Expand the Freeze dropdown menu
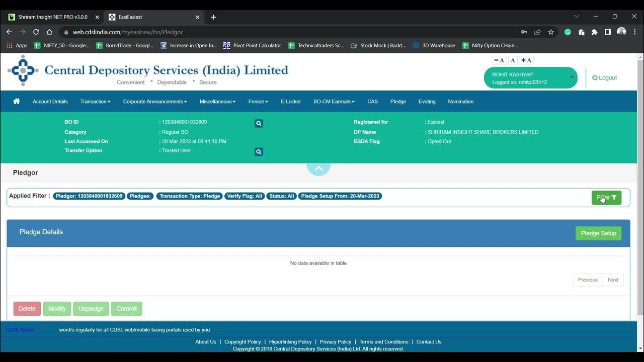This screenshot has height=362, width=644. [258, 102]
